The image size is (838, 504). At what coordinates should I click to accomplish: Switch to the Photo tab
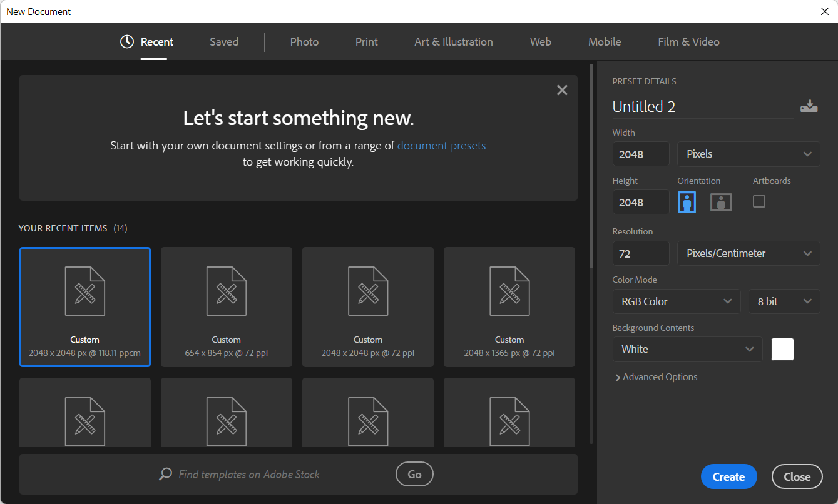(304, 42)
